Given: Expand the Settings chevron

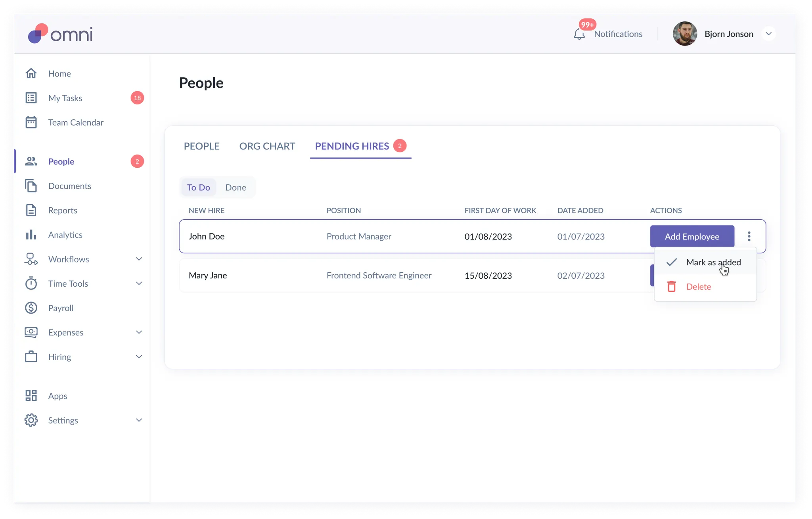Looking at the screenshot, I should coord(139,420).
